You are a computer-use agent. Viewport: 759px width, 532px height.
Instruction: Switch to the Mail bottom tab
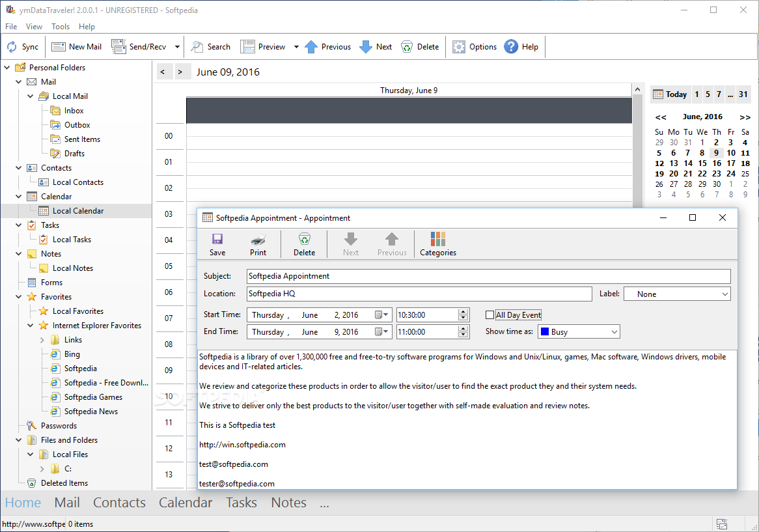[67, 503]
